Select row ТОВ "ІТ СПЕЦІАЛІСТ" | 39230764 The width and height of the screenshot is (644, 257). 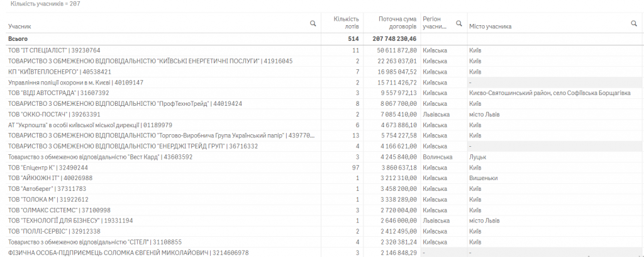click(54, 50)
